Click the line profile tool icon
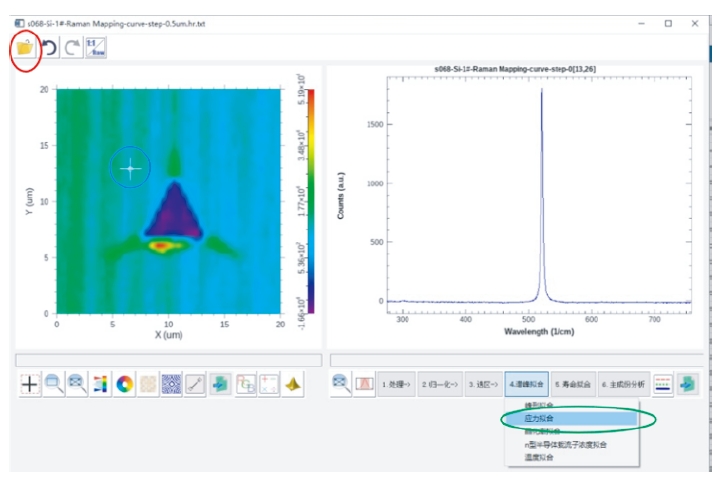Viewport: 721px width, 483px height. (x=196, y=385)
